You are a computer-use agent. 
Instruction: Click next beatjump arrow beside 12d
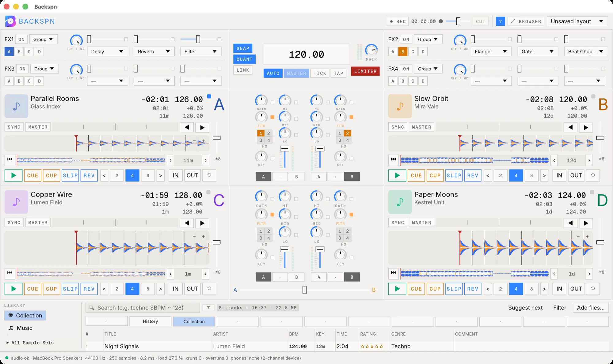point(589,160)
